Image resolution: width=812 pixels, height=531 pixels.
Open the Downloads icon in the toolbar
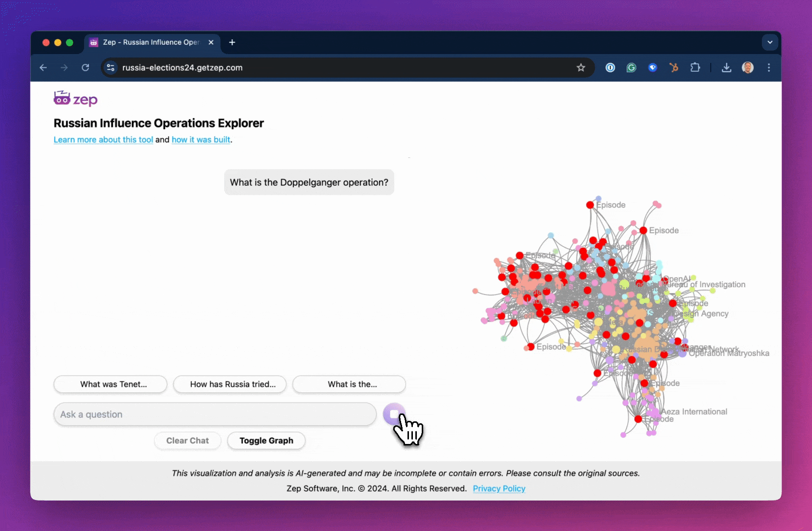pyautogui.click(x=726, y=67)
